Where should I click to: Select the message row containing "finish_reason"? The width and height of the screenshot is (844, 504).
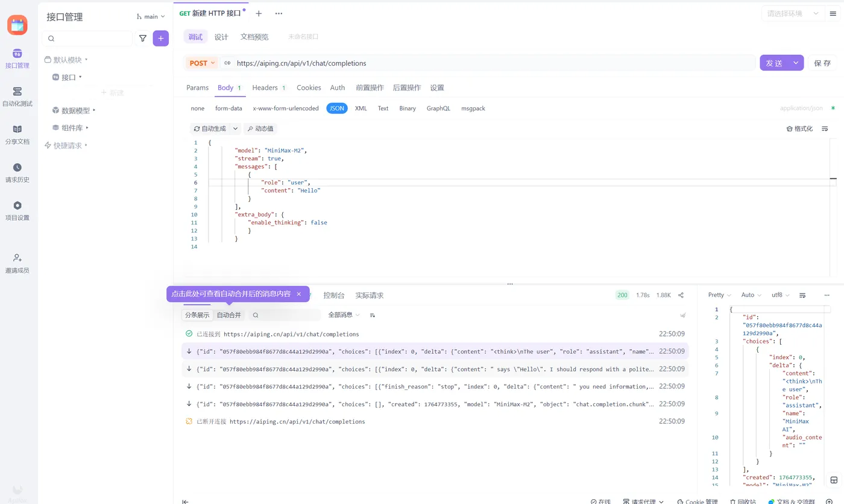(435, 386)
